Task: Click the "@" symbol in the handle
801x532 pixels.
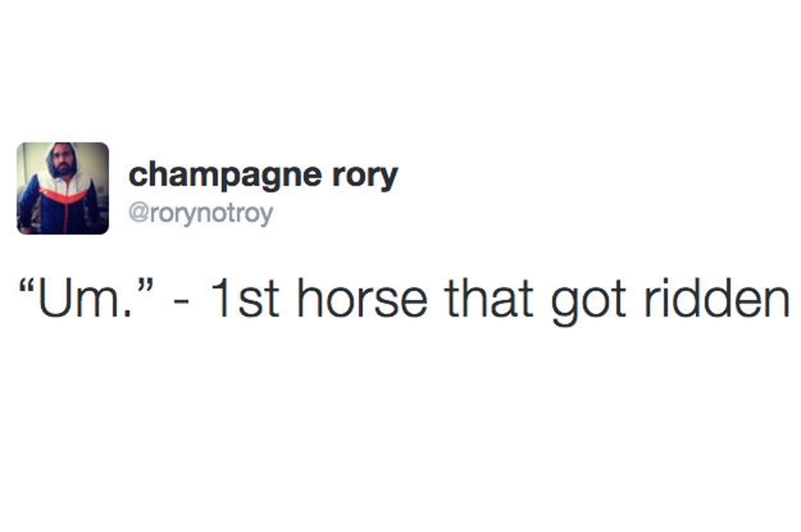Action: tap(136, 213)
